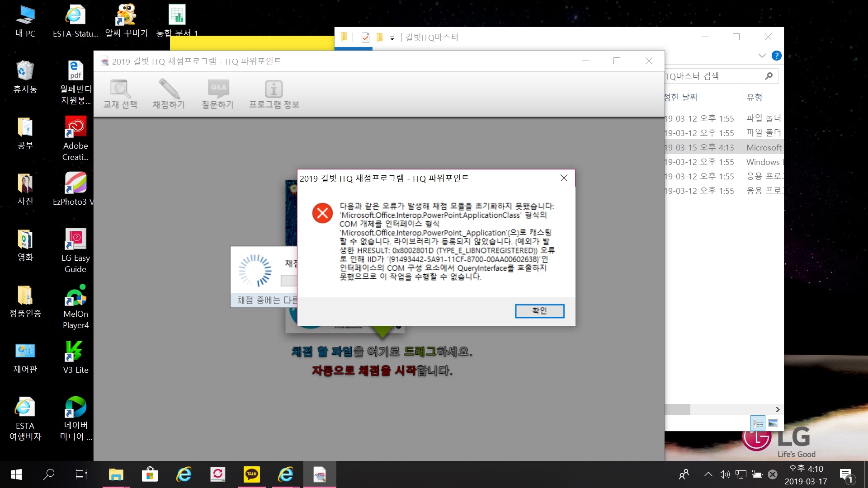Select 윌페반디 자원봉 pdf icon
Screen dimensions: 868x488
75,82
